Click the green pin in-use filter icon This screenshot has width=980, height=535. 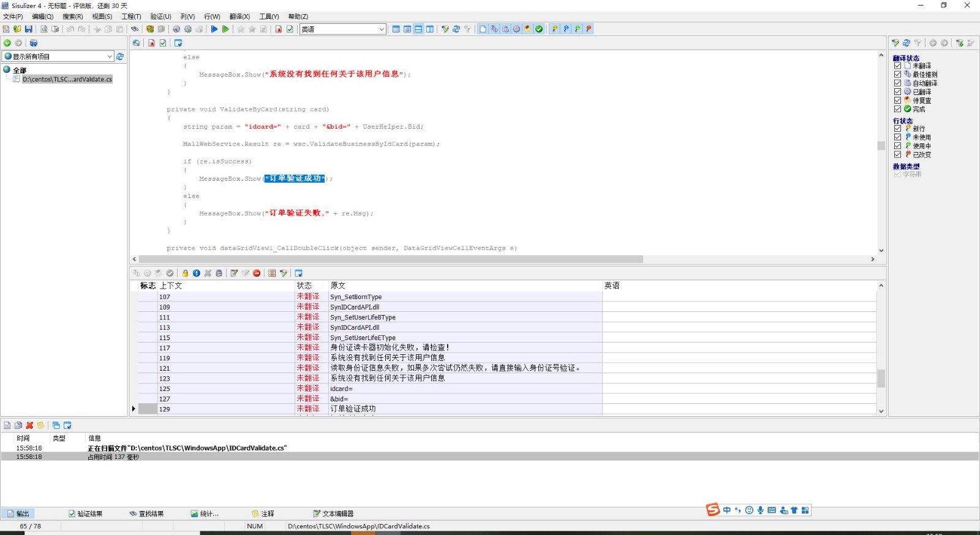pos(577,29)
